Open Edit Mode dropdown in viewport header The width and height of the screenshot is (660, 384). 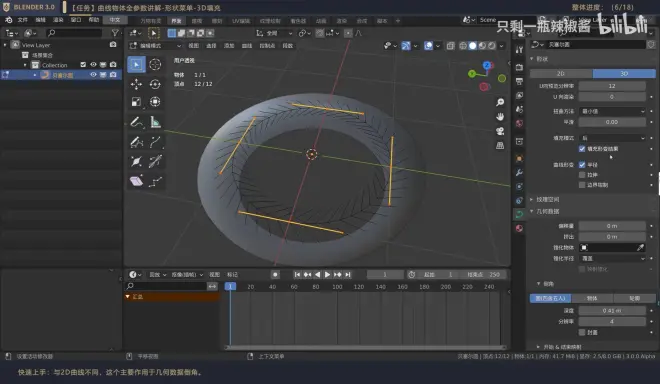(156, 45)
